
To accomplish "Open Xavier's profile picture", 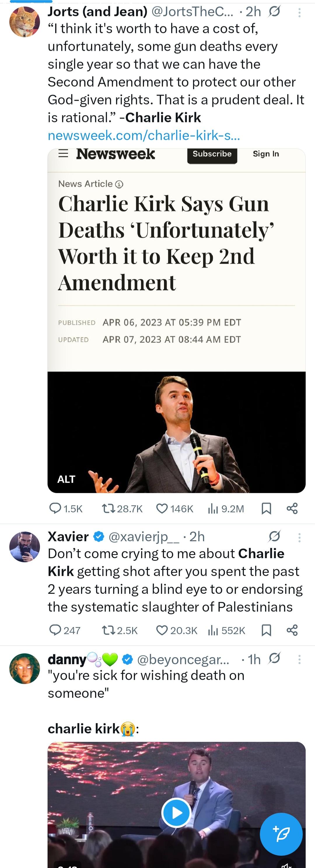I will (x=24, y=546).
